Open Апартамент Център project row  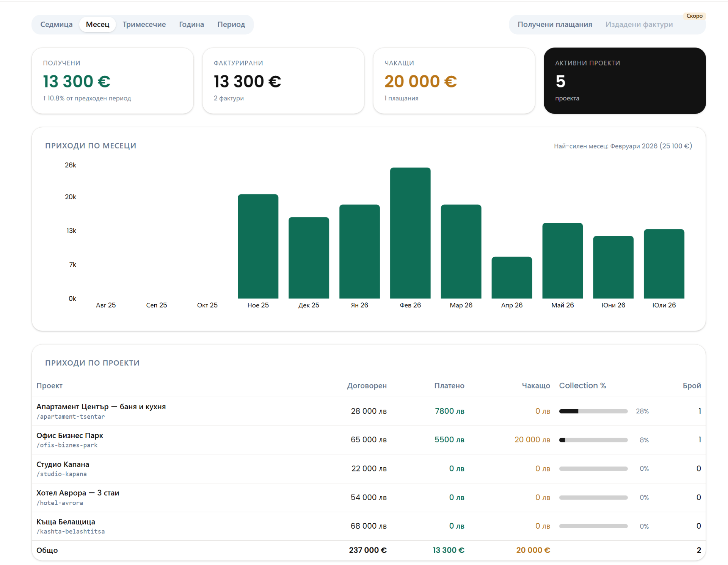[x=369, y=411]
